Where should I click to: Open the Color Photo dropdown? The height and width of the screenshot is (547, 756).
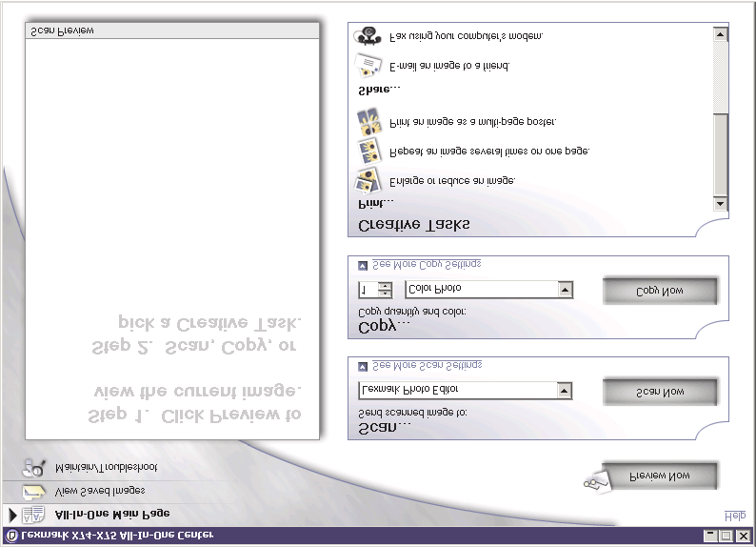tap(488, 290)
